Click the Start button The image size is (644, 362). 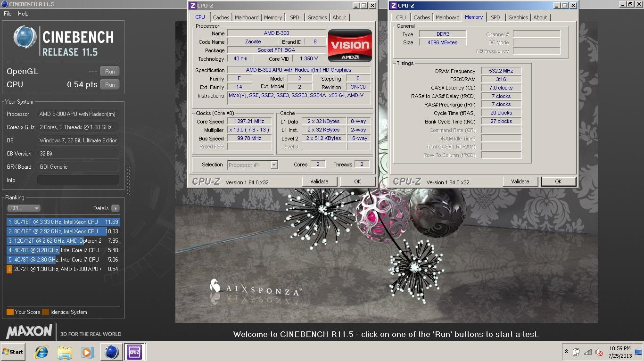coord(13,352)
